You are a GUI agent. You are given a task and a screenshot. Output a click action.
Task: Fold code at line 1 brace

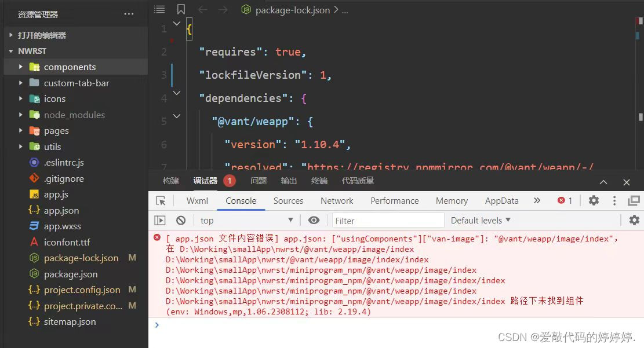[177, 24]
